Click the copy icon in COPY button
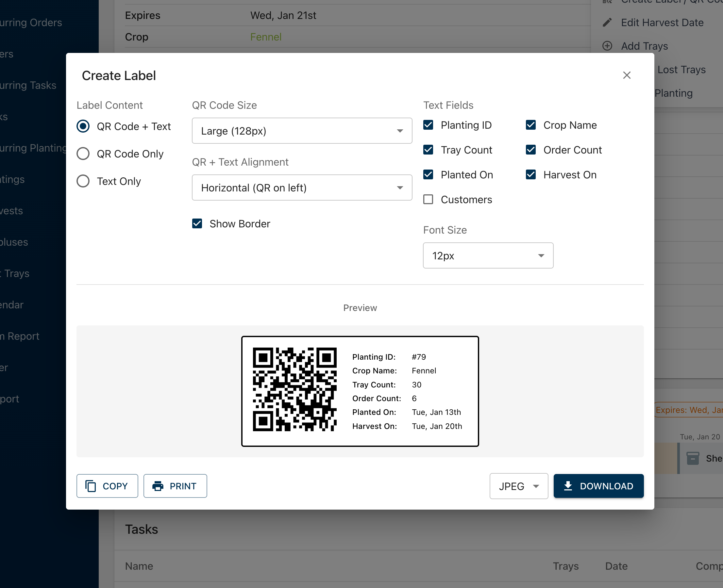723x588 pixels. point(91,486)
